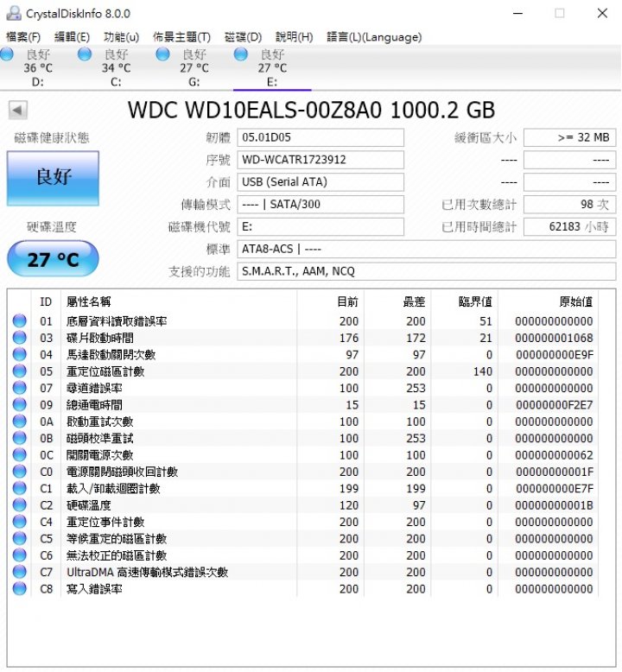This screenshot has width=622, height=672.
Task: Click the 屬性名稱 column header
Action: [x=179, y=301]
